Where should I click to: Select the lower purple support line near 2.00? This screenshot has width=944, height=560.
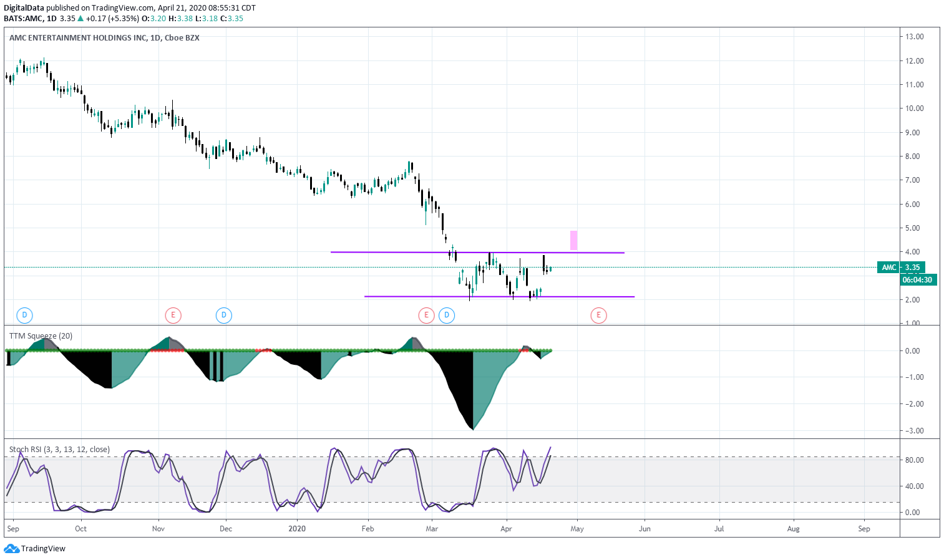499,296
